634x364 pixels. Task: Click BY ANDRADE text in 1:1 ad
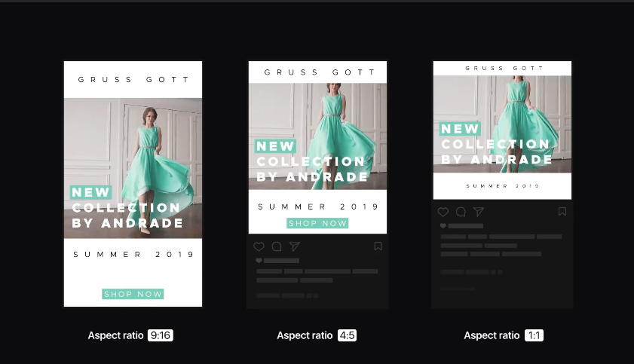tap(497, 160)
